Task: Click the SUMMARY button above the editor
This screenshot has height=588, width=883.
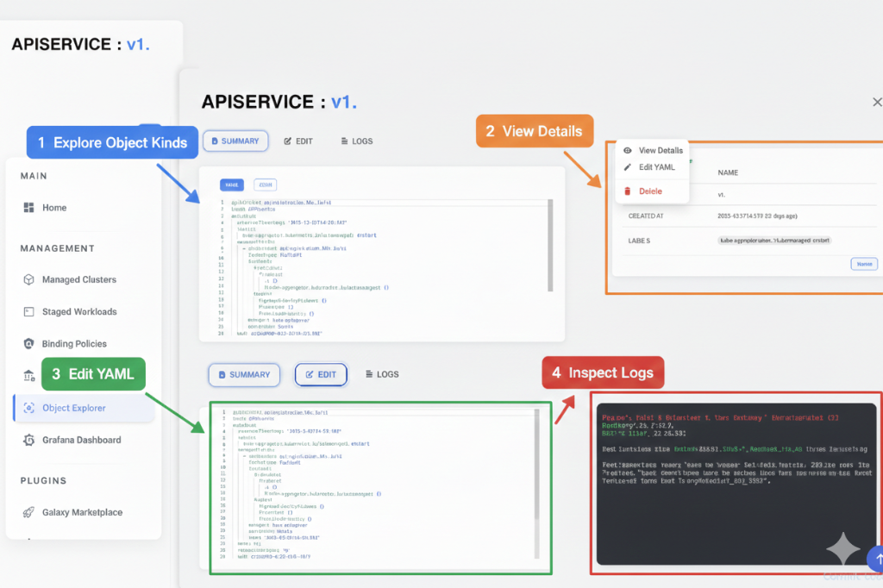Action: (235, 141)
